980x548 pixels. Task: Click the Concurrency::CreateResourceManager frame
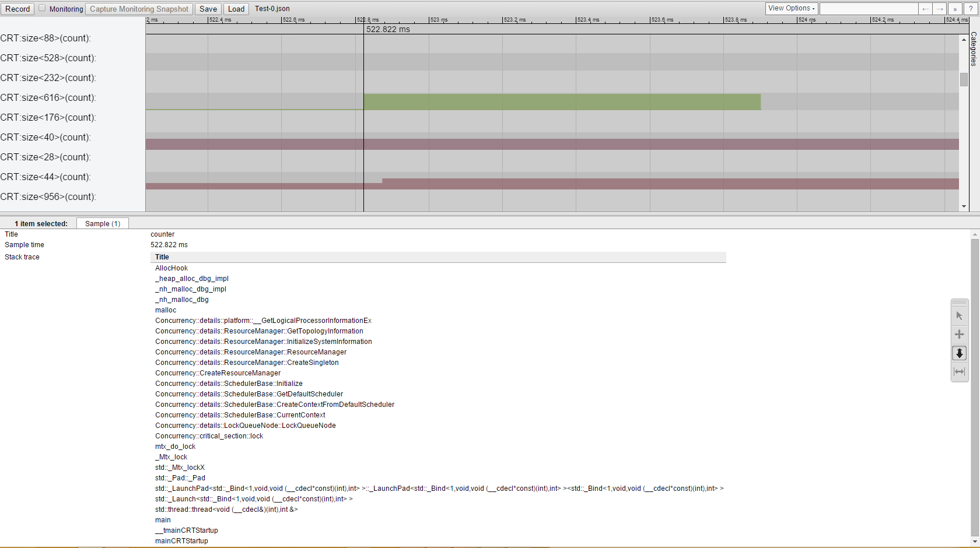tap(218, 373)
